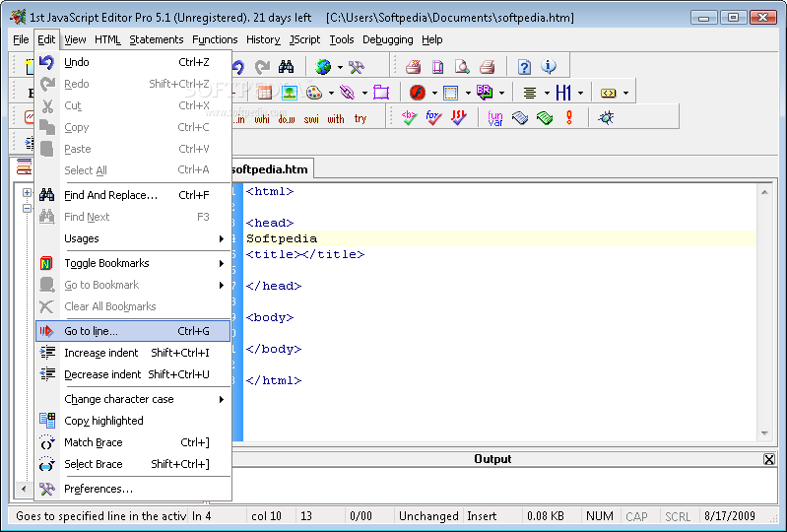This screenshot has width=787, height=532.
Task: Select Select Brace menu entry
Action: pyautogui.click(x=133, y=464)
